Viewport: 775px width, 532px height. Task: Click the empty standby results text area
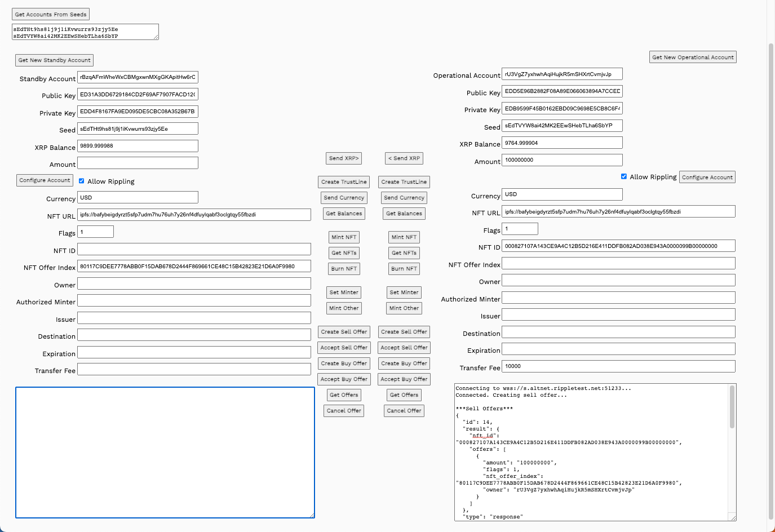165,452
